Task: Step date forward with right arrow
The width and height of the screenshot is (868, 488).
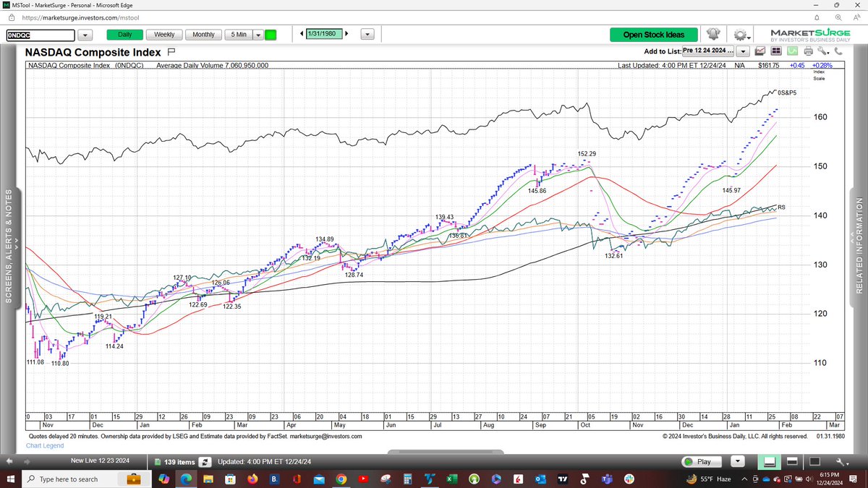Action: 346,34
